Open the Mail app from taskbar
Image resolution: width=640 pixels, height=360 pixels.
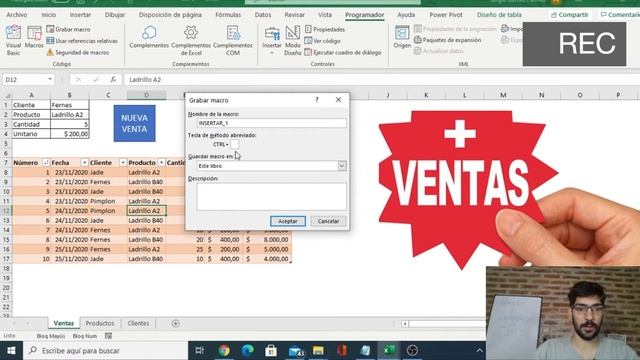[296, 351]
